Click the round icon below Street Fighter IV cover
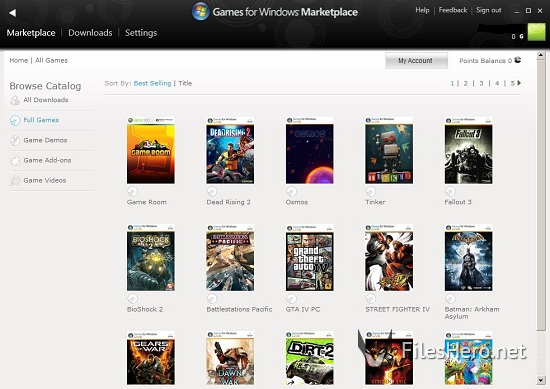This screenshot has width=550, height=389. pyautogui.click(x=371, y=299)
